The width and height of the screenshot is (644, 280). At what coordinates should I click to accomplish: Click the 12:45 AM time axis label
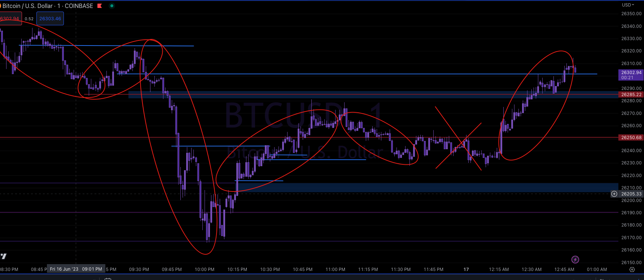point(564,270)
